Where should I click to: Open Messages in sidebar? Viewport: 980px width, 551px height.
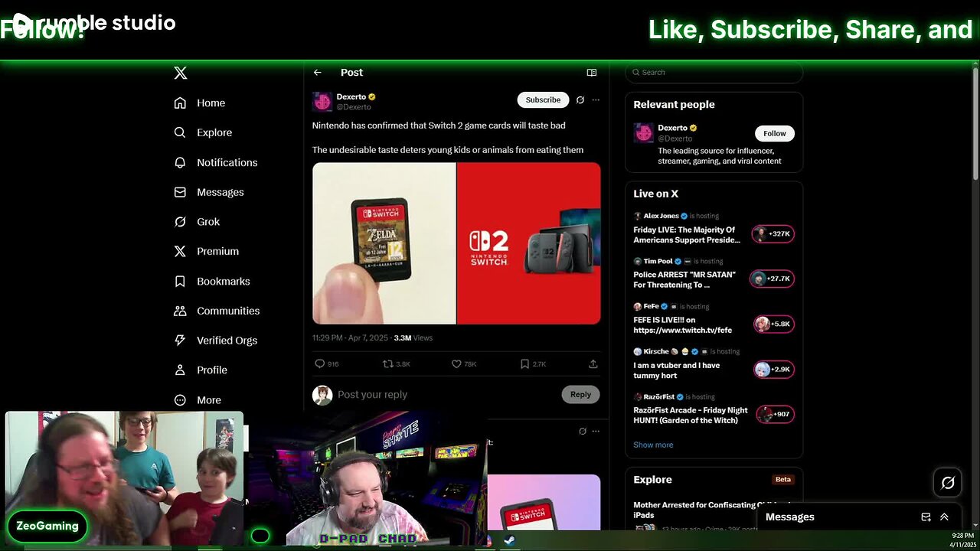(209, 192)
